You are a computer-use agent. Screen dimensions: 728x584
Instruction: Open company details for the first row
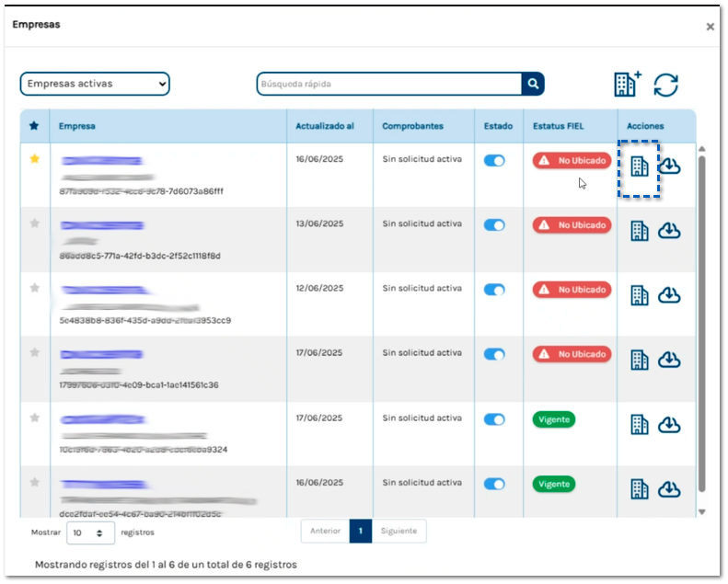coord(640,166)
